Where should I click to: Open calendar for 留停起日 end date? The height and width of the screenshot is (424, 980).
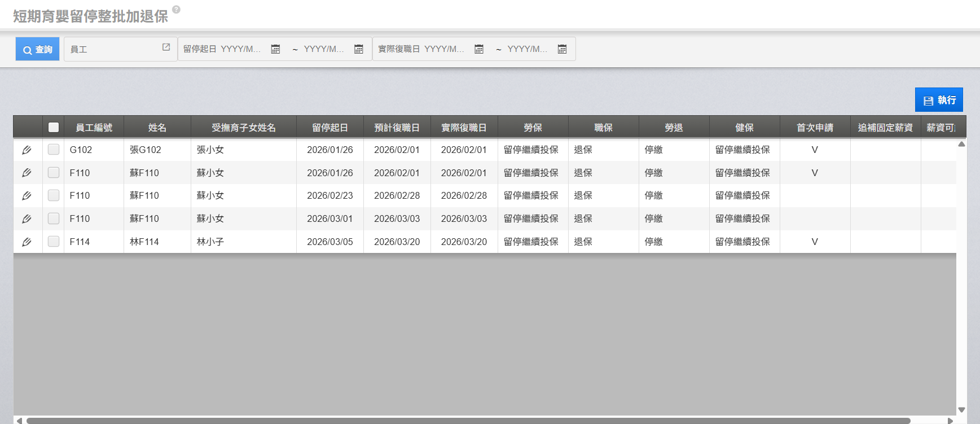(x=358, y=49)
